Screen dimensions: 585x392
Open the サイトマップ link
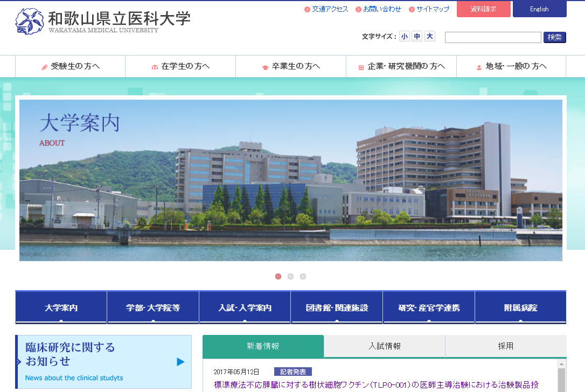pyautogui.click(x=433, y=9)
